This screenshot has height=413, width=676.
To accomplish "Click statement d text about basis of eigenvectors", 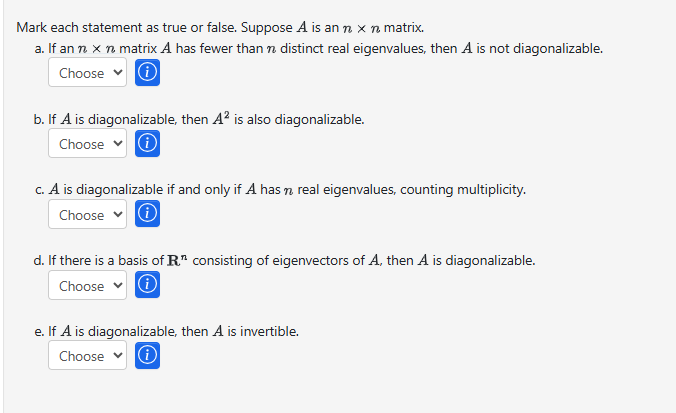I will tap(290, 261).
